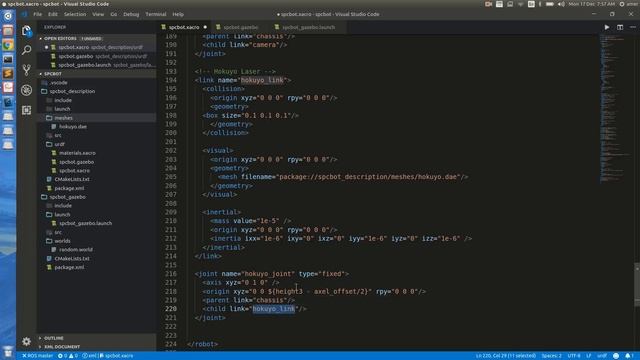The height and width of the screenshot is (360, 640).
Task: Click the Ln 220, Col 29 cursor position
Action: pos(506,356)
